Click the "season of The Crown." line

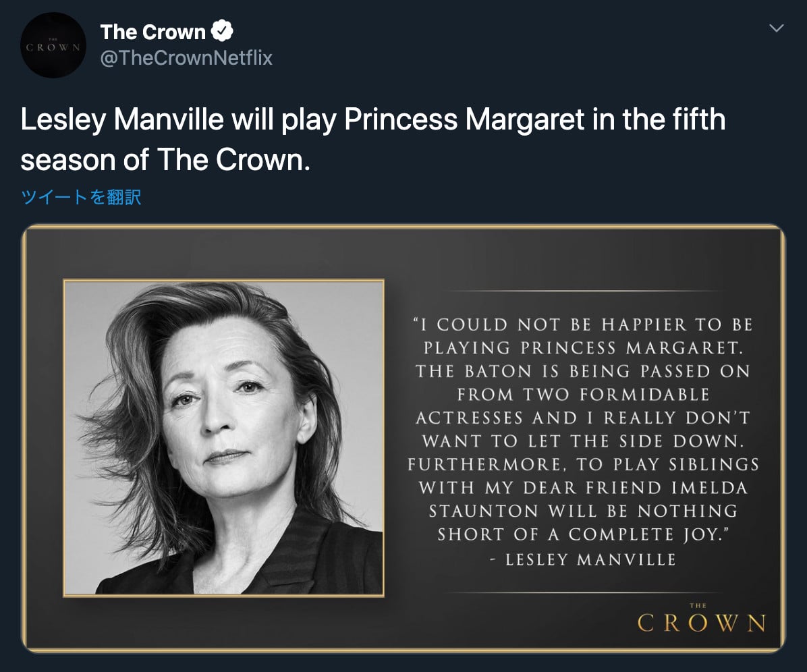[x=165, y=159]
